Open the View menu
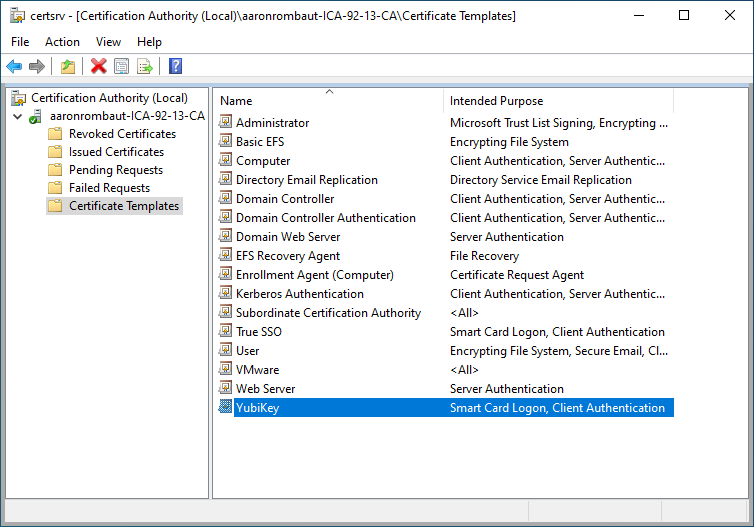This screenshot has width=754, height=527. pos(108,42)
